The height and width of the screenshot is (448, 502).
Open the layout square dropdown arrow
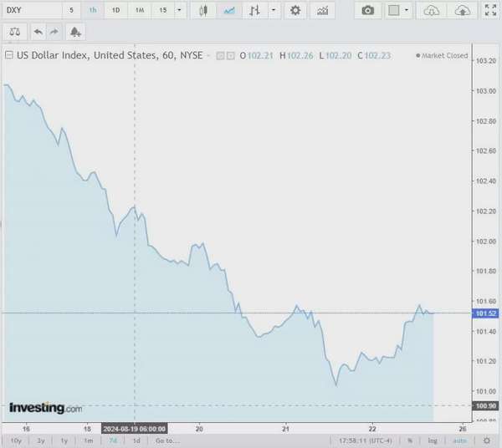tap(407, 10)
